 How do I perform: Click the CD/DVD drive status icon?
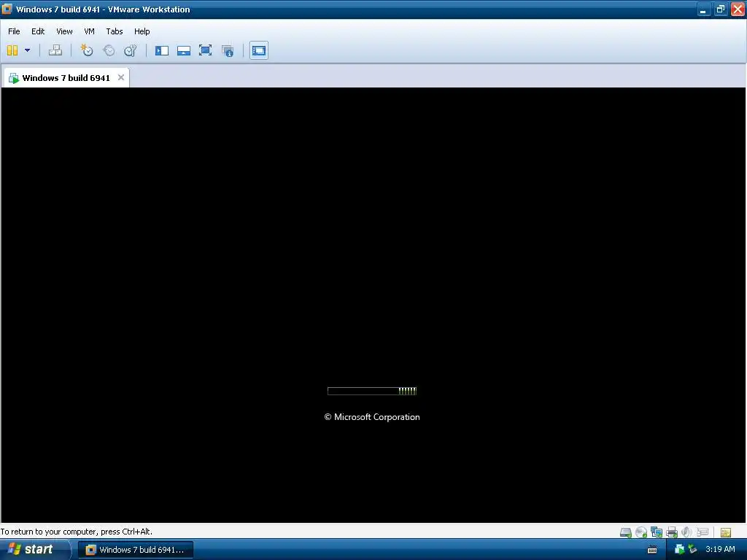[641, 532]
